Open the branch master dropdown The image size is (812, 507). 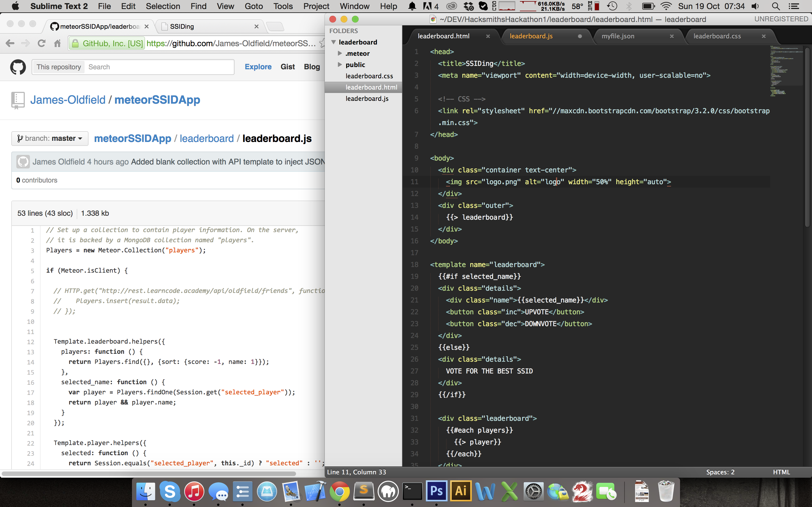50,139
